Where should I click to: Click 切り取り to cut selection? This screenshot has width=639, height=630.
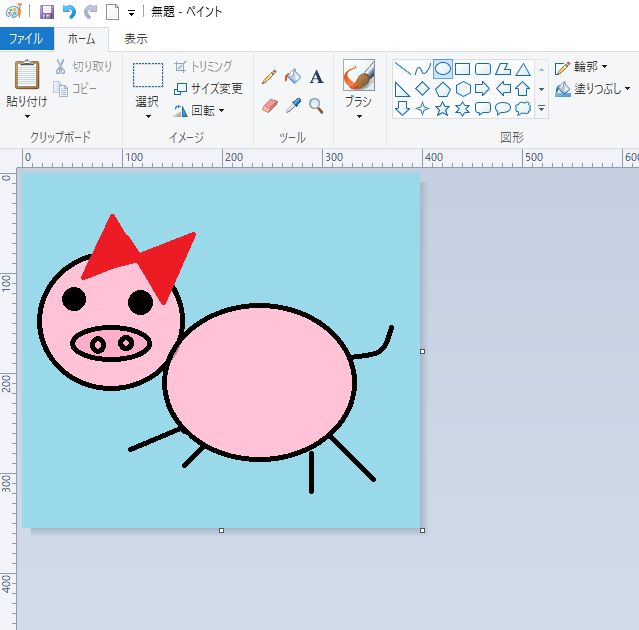click(84, 66)
